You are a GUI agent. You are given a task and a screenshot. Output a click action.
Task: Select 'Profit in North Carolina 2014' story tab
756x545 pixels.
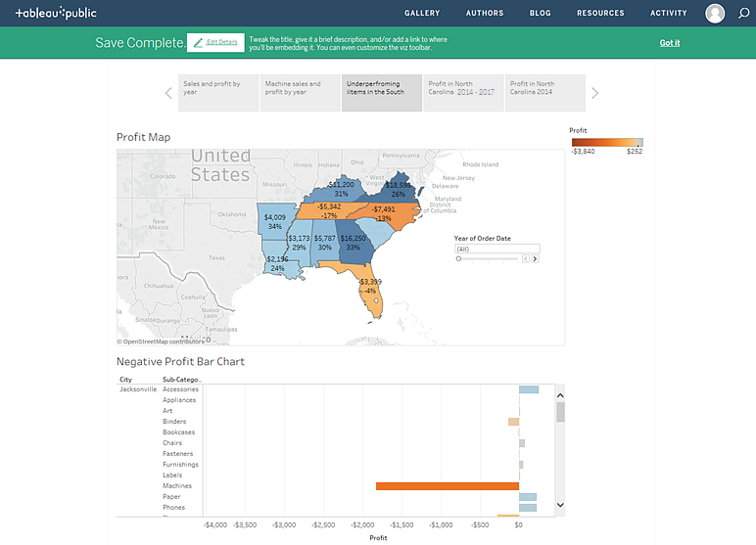pyautogui.click(x=544, y=92)
